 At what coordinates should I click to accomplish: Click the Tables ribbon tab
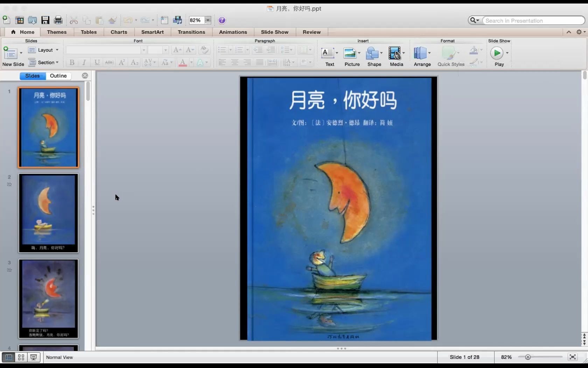click(x=89, y=32)
